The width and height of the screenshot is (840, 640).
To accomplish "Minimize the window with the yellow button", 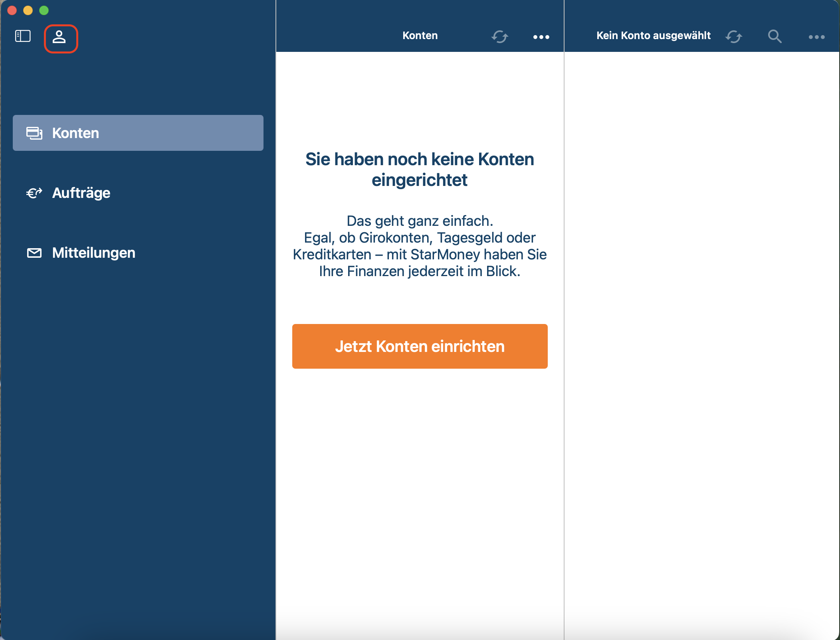I will click(28, 10).
